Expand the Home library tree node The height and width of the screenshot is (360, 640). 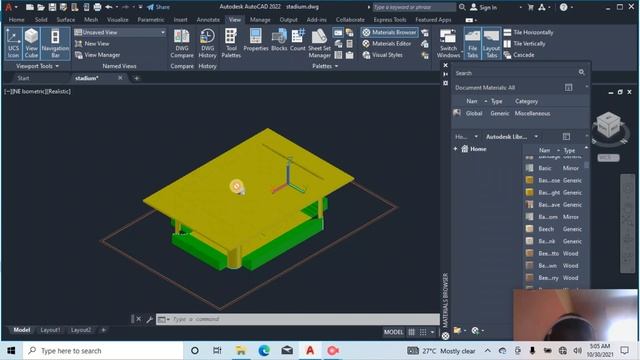click(456, 149)
